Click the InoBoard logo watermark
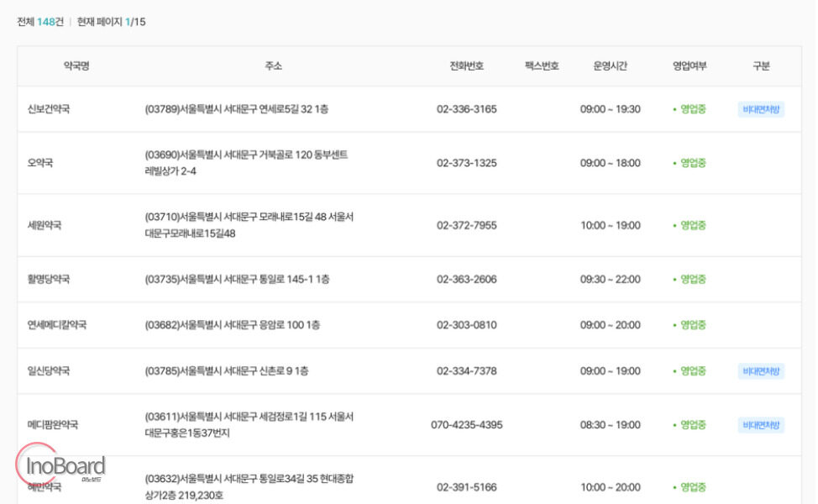818x504 pixels. (x=61, y=465)
